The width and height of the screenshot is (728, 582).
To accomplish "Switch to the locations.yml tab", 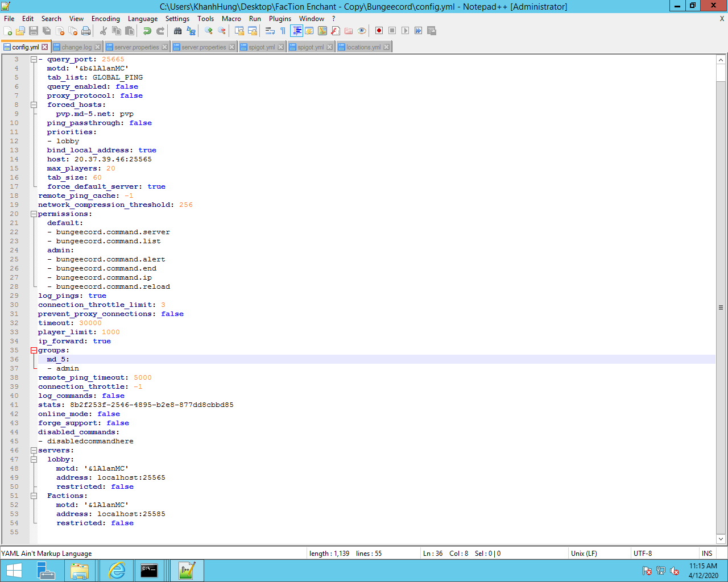I will pyautogui.click(x=363, y=47).
